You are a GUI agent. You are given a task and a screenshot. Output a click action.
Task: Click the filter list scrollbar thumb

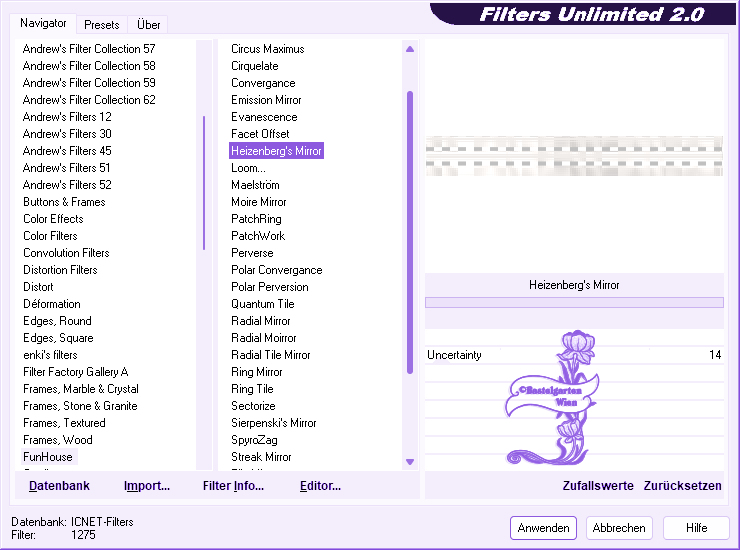[x=410, y=232]
